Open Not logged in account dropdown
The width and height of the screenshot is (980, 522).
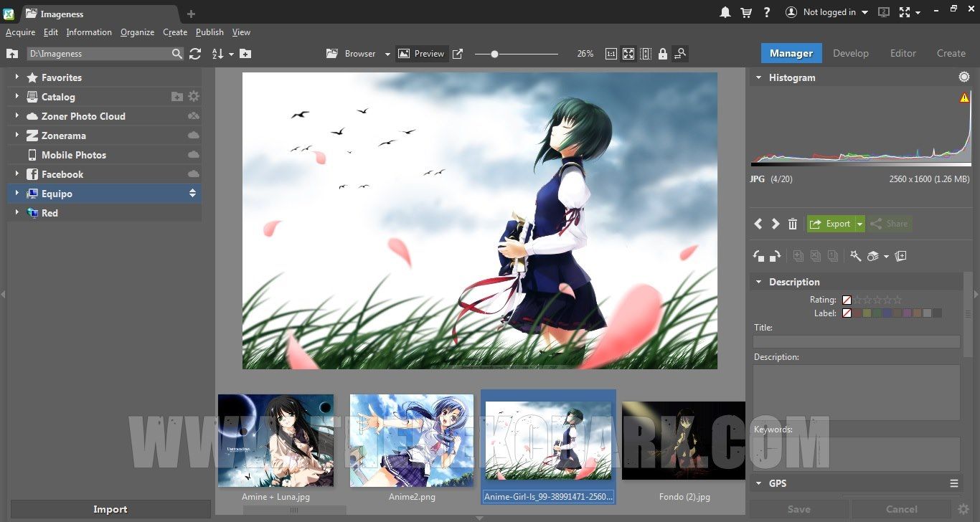tap(864, 12)
